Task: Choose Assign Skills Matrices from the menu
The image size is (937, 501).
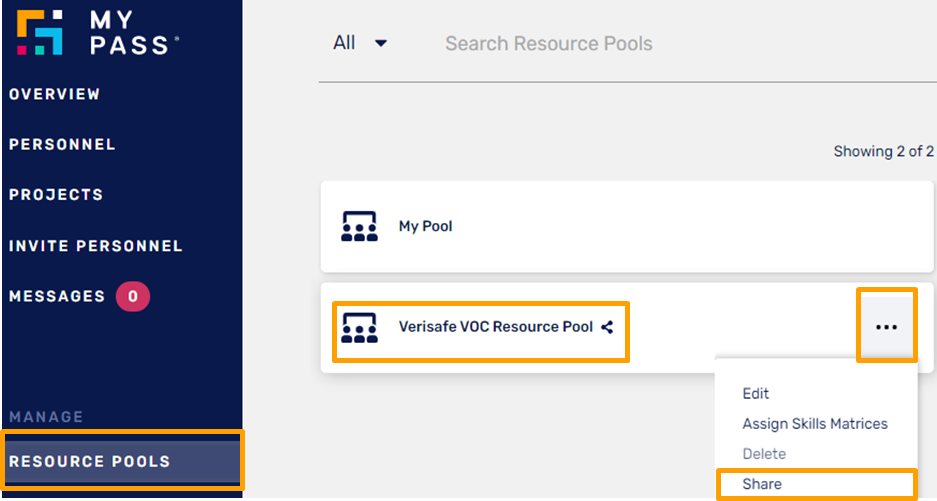Action: 815,424
